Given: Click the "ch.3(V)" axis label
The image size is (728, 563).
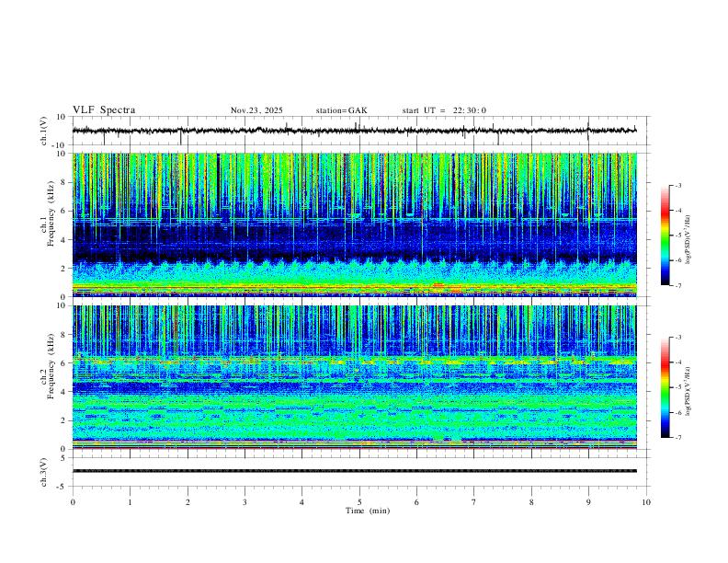Looking at the screenshot, I should [x=44, y=472].
